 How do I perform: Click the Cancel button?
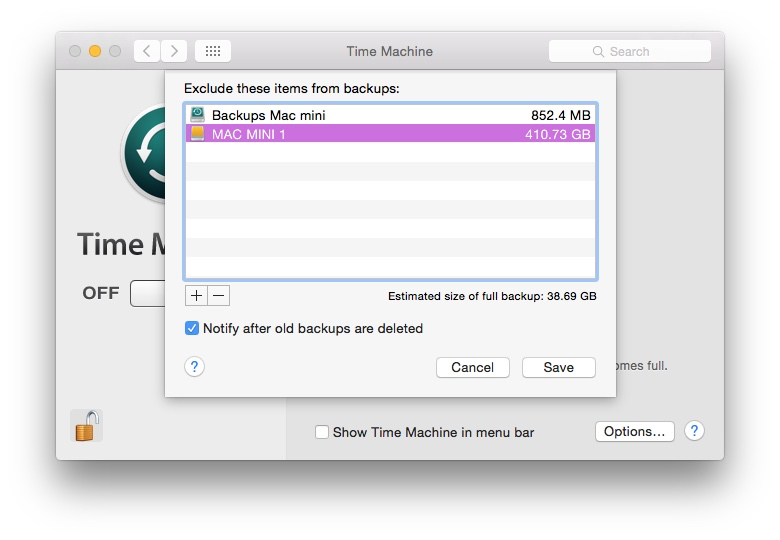pyautogui.click(x=473, y=367)
